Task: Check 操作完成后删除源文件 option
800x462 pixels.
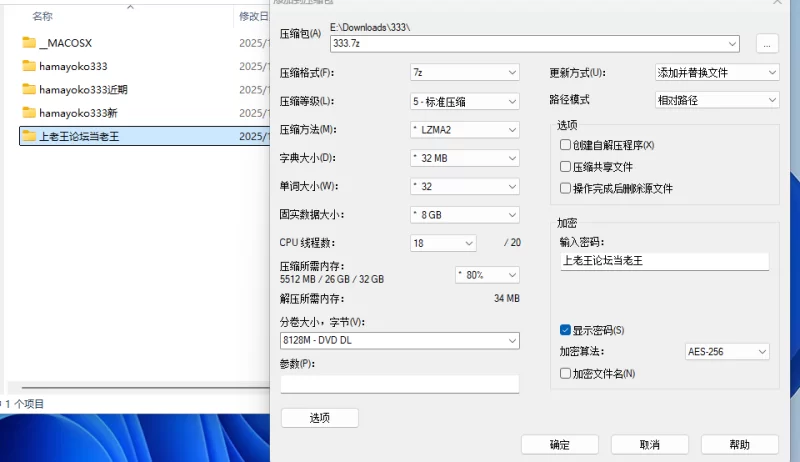Action: point(565,188)
